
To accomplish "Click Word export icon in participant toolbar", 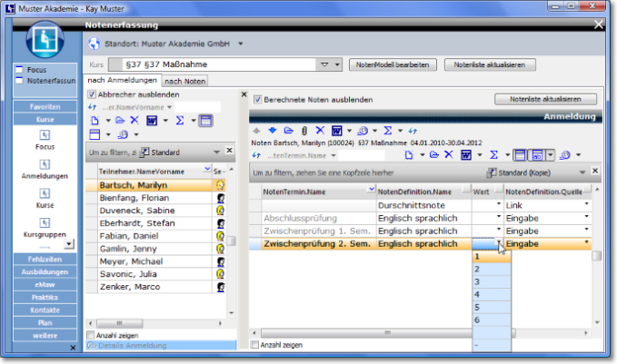I will 152,121.
